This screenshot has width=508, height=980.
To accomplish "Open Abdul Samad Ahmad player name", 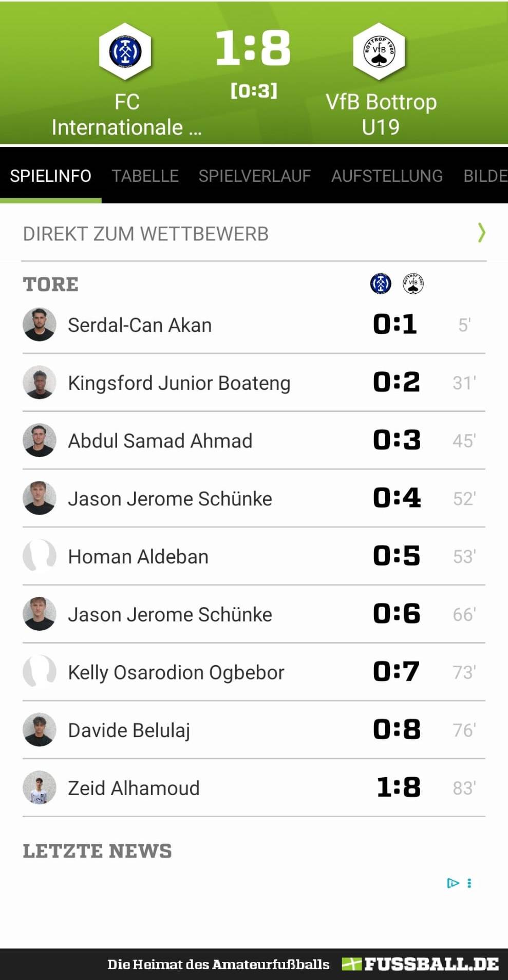I will [160, 441].
